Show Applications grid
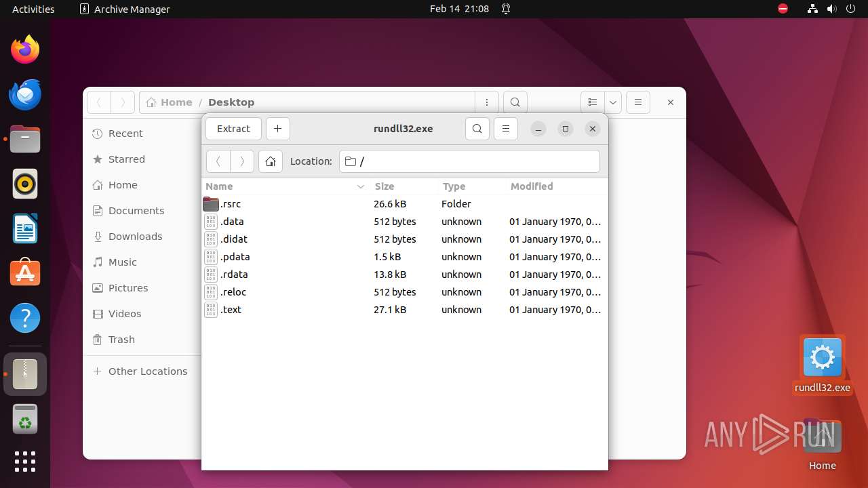The image size is (868, 488). (x=25, y=462)
